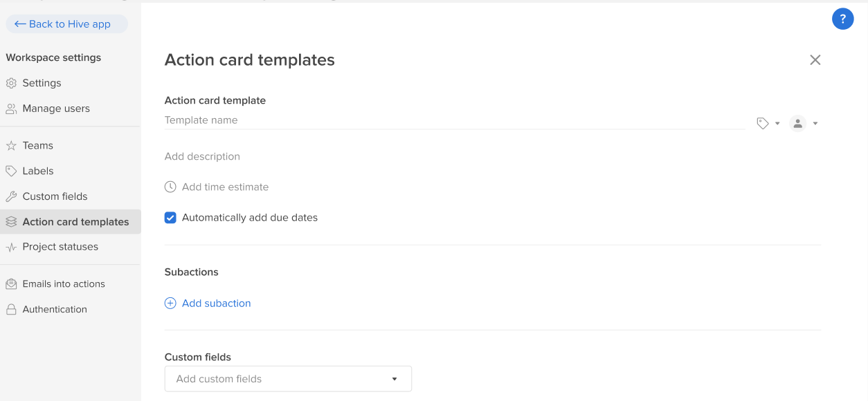The height and width of the screenshot is (401, 868).
Task: Go to Project statuses settings
Action: tap(60, 247)
